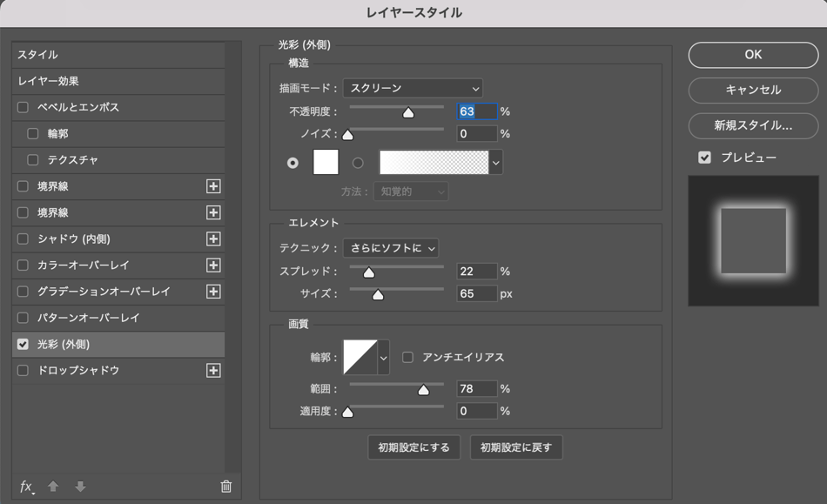Image resolution: width=827 pixels, height=504 pixels.
Task: Enable the アンチエイリアス checkbox
Action: click(407, 357)
